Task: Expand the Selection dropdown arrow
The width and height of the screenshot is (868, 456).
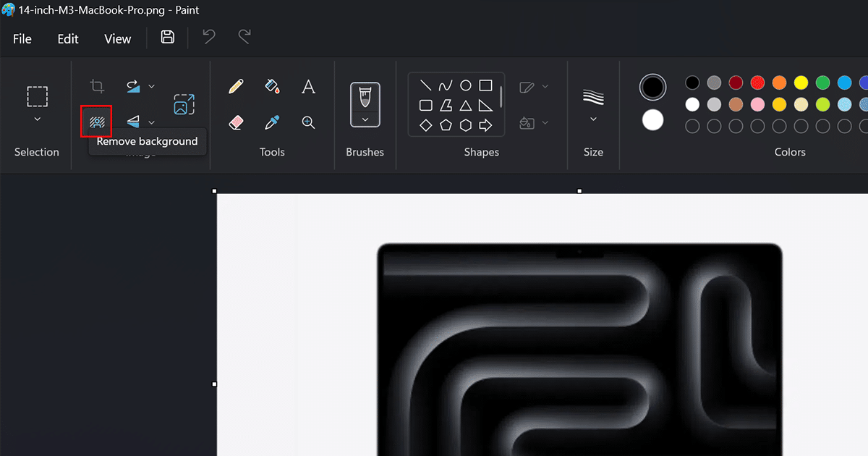Action: 38,119
